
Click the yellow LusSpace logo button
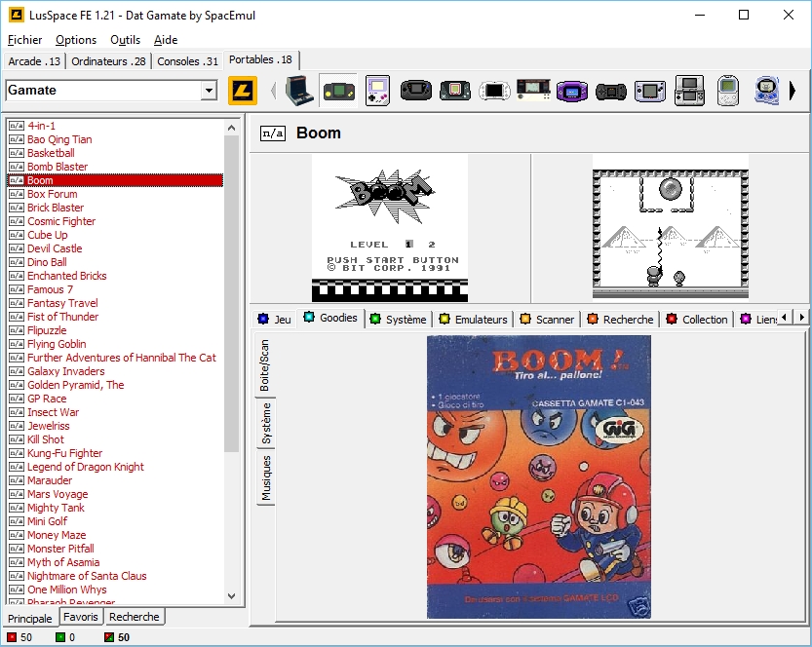243,91
